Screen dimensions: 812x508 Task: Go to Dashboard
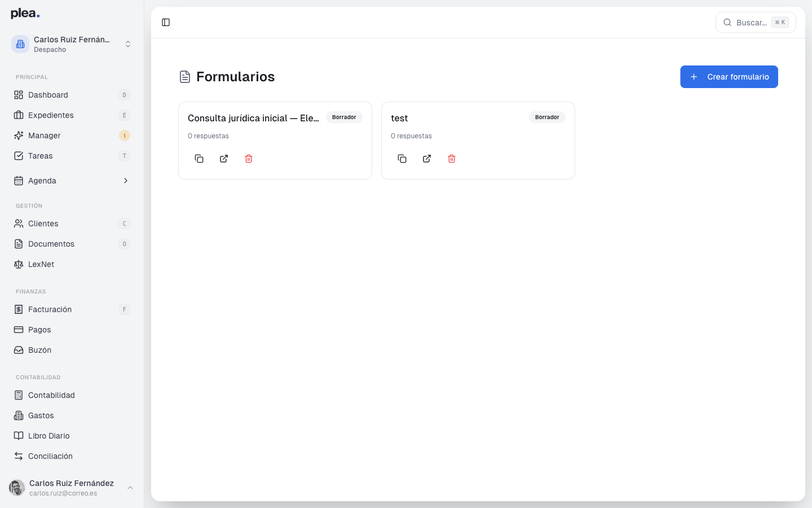[x=72, y=95]
